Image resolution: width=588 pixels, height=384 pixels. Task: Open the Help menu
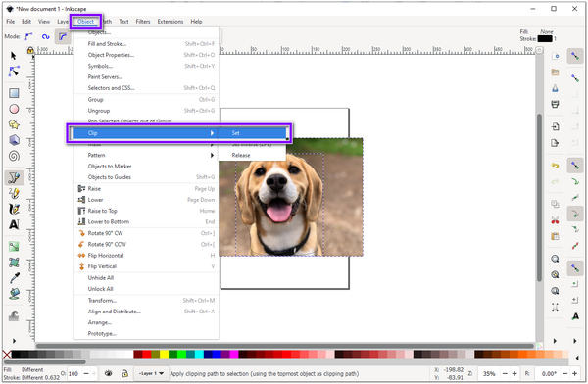(x=196, y=22)
